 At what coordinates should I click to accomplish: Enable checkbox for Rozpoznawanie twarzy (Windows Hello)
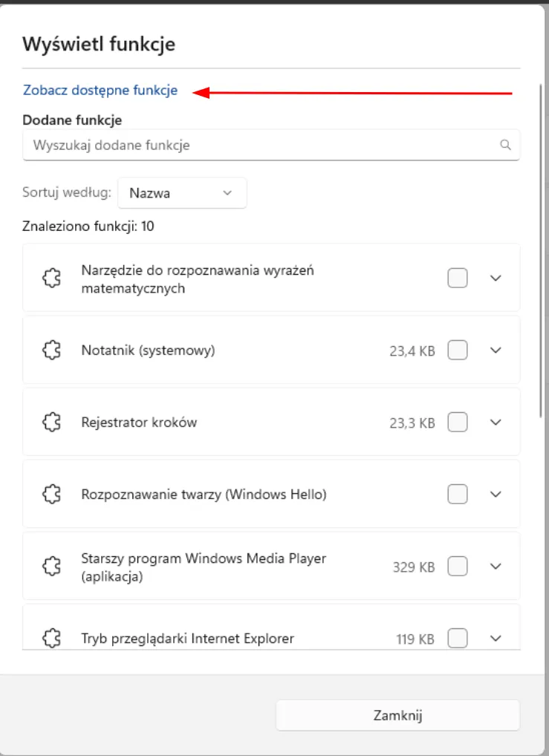(x=458, y=494)
